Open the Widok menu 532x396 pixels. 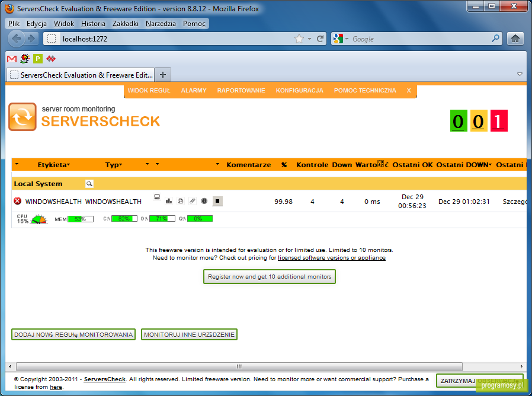[x=64, y=24]
